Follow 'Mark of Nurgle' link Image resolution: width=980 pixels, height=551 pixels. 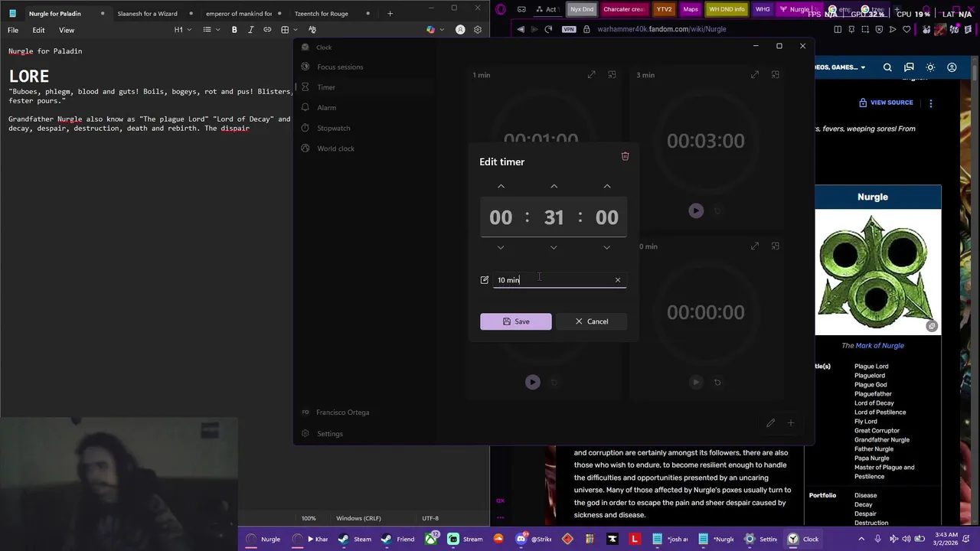point(879,345)
